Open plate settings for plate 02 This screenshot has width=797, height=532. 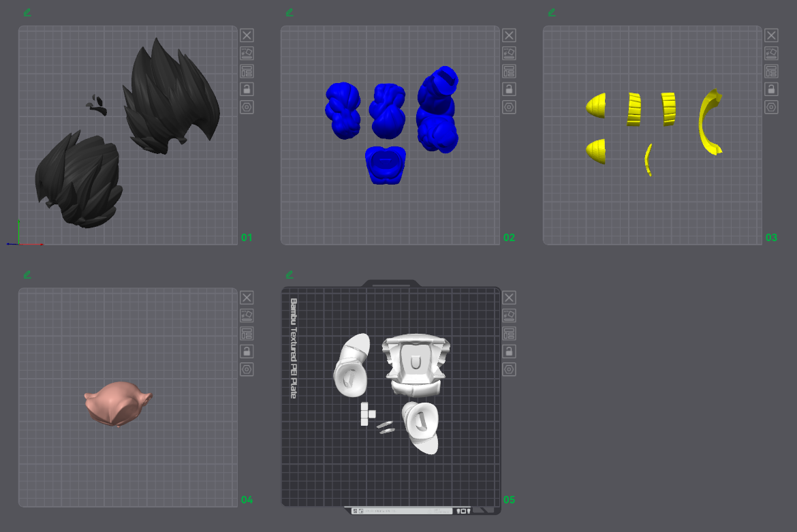pos(509,107)
